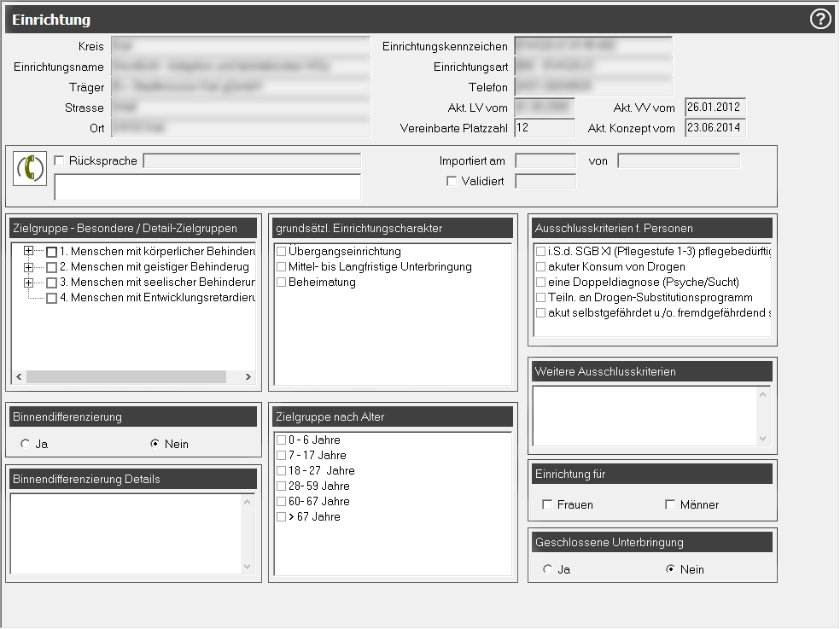Select Ja for Geschlossene Unterbringung
The width and height of the screenshot is (840, 629).
547,569
